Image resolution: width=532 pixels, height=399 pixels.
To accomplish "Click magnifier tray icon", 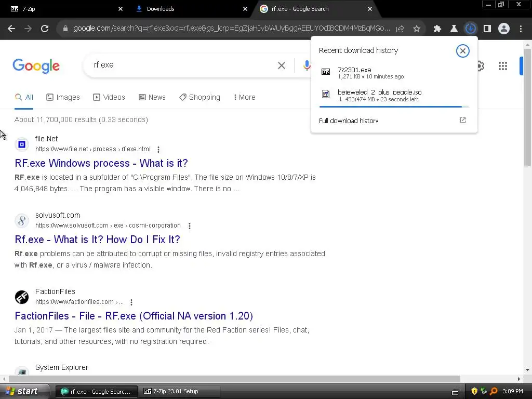I will pos(494,392).
